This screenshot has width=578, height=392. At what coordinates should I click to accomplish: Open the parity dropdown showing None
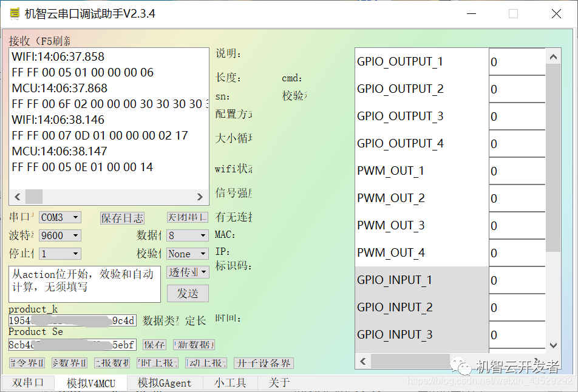pos(186,254)
